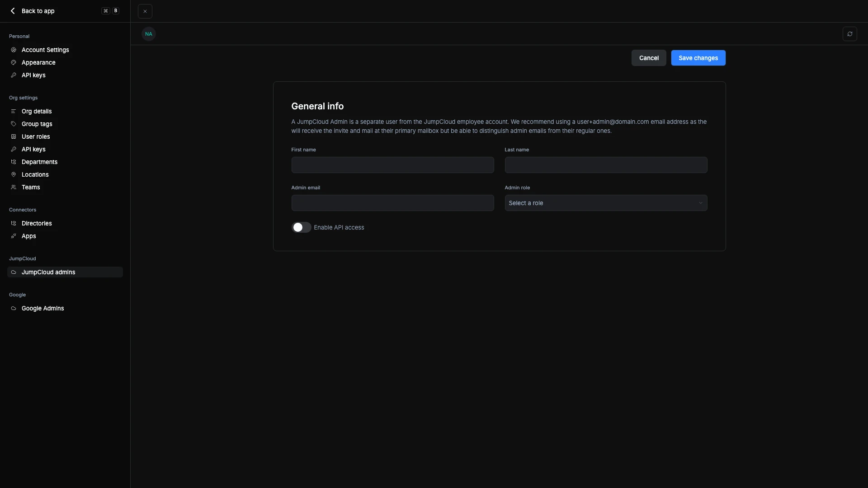Viewport: 868px width, 488px height.
Task: Click the Appearance palette icon
Action: point(14,62)
